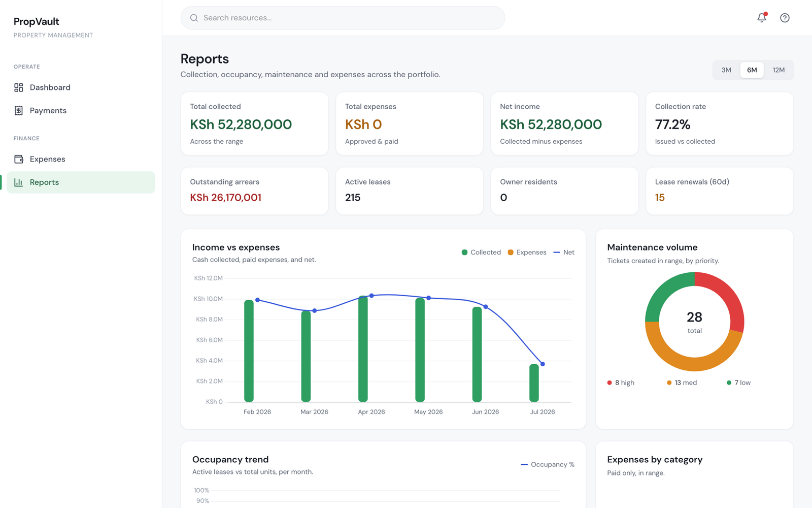
Task: Toggle Expenses series in legend
Action: pos(527,252)
